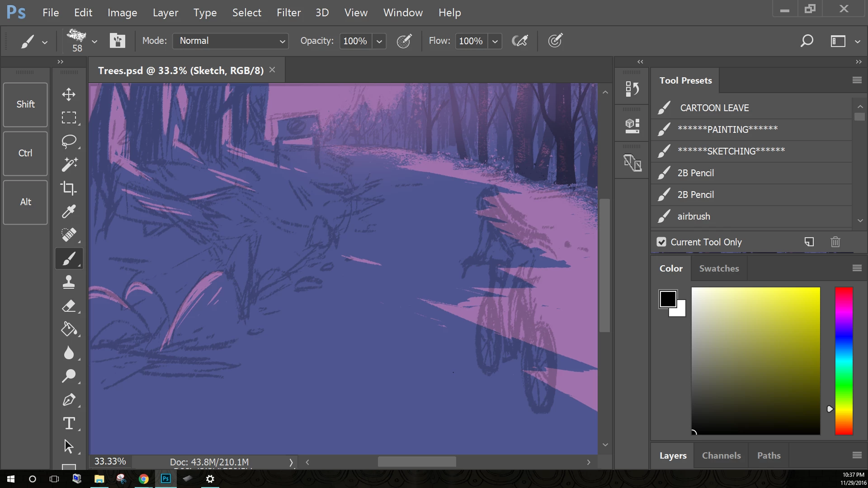Select the Clone Stamp tool

pos(69,282)
